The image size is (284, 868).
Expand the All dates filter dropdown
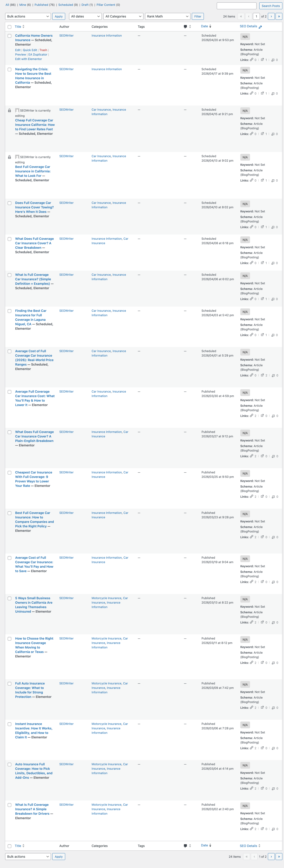click(85, 16)
